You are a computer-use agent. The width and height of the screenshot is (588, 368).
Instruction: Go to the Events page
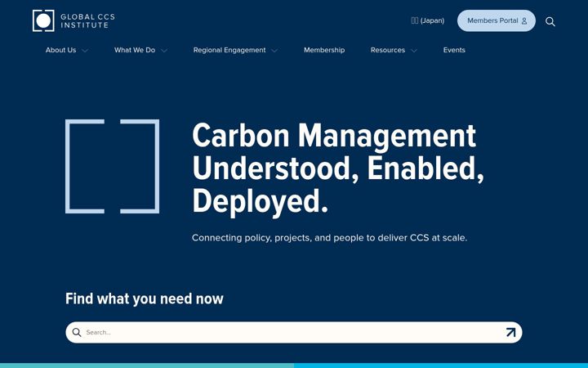click(454, 50)
